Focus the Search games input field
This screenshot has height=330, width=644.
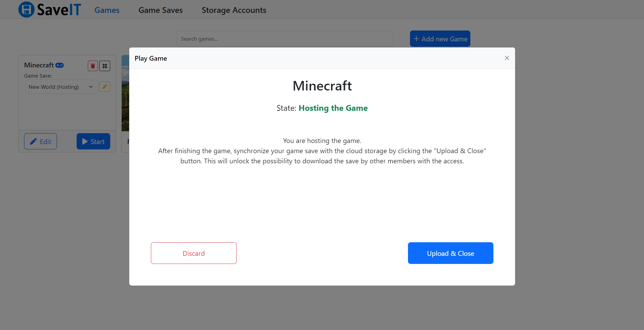coord(285,39)
